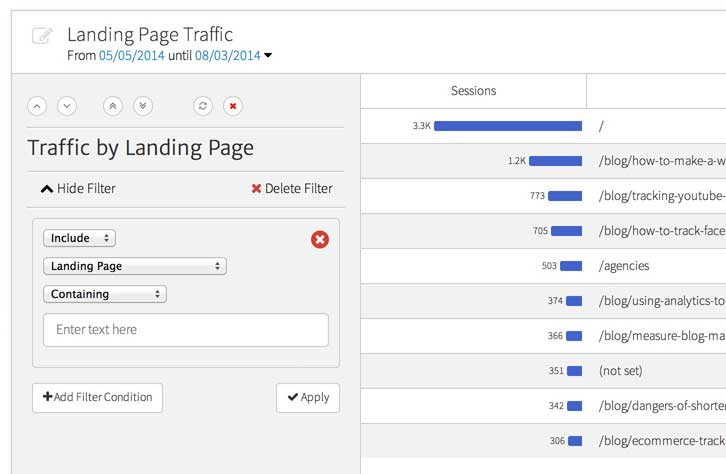This screenshot has height=474, width=726.
Task: Collapse filter with Hide Filter
Action: tap(78, 188)
